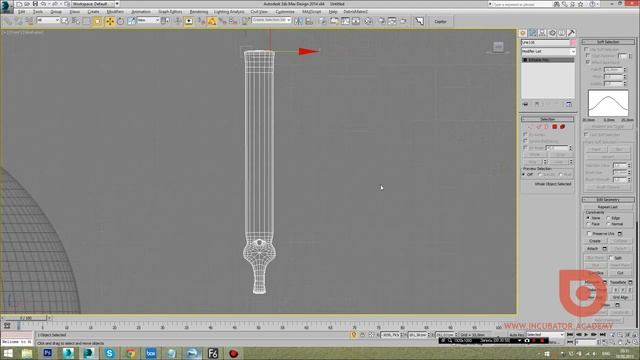640x360 pixels.
Task: Switch to the Display command panel tab
Action: point(562,33)
